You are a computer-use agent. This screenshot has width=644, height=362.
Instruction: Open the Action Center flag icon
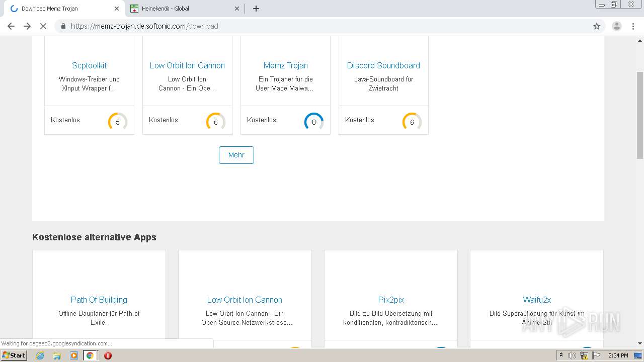[x=597, y=355]
